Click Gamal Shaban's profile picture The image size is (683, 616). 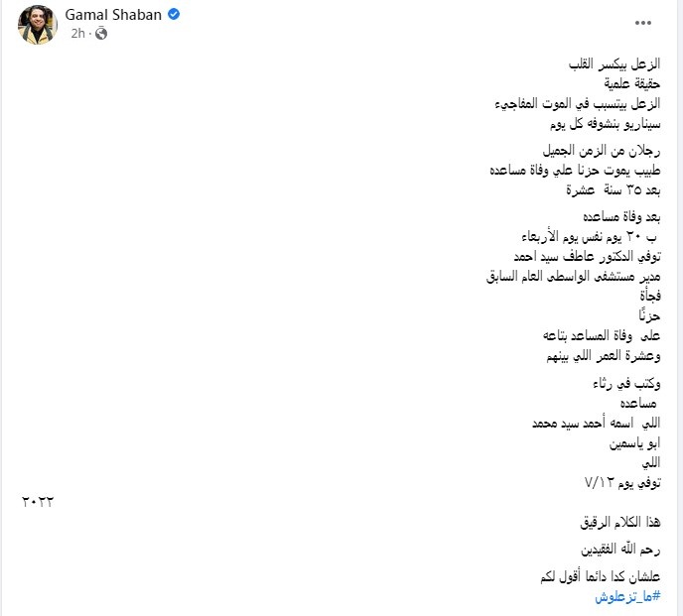pos(38,24)
